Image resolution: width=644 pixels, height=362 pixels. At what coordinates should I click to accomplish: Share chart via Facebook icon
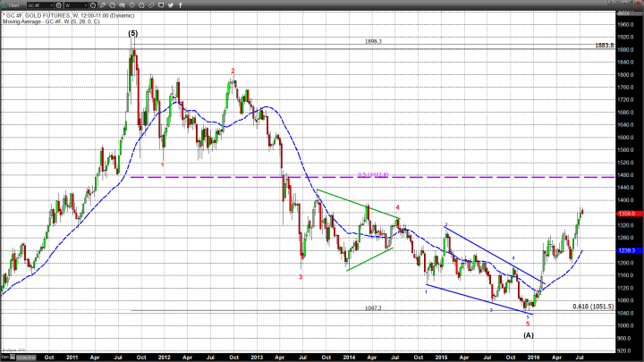(x=181, y=5)
